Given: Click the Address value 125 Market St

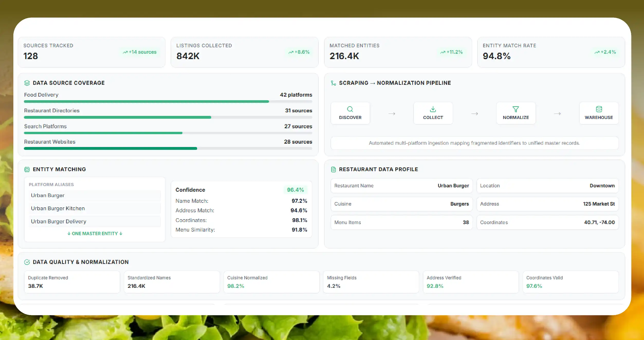Looking at the screenshot, I should click(x=599, y=204).
